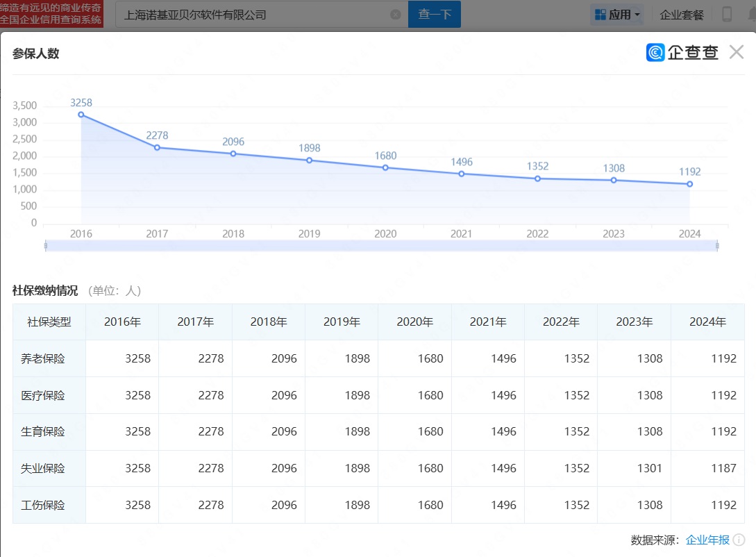Click the 2022 data point on chart
The image size is (756, 557).
coord(537,178)
